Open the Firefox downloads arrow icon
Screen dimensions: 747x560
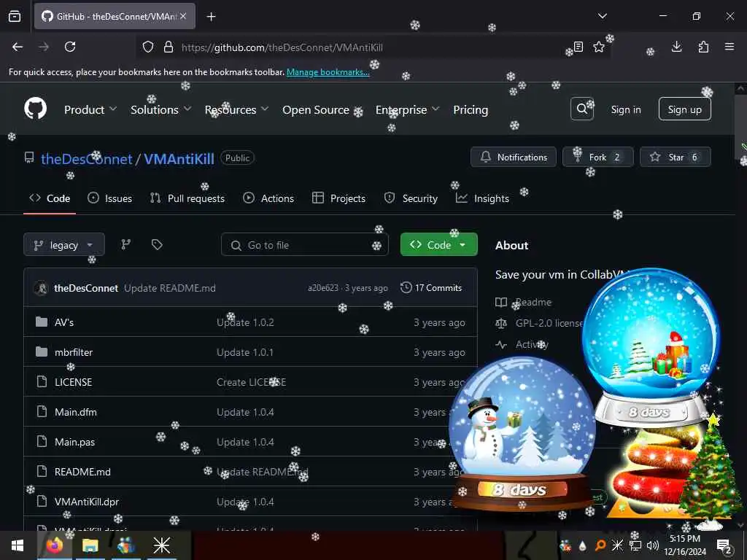tap(676, 47)
